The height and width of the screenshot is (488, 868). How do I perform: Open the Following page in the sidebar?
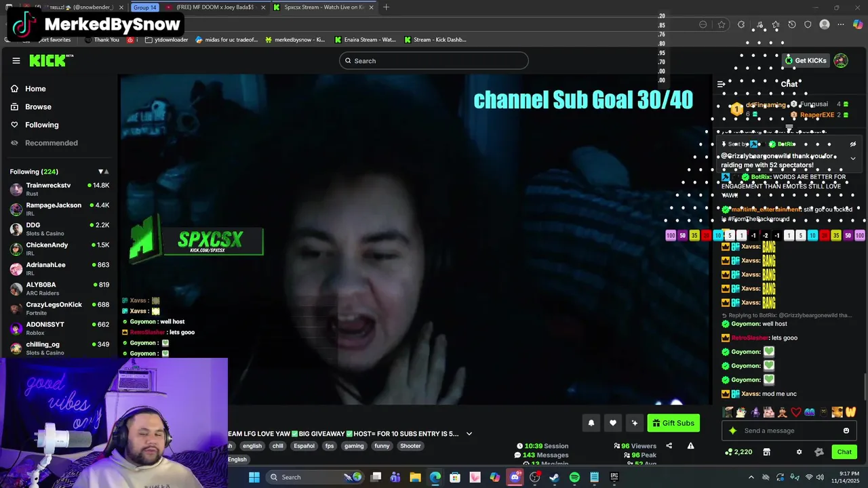(41, 125)
